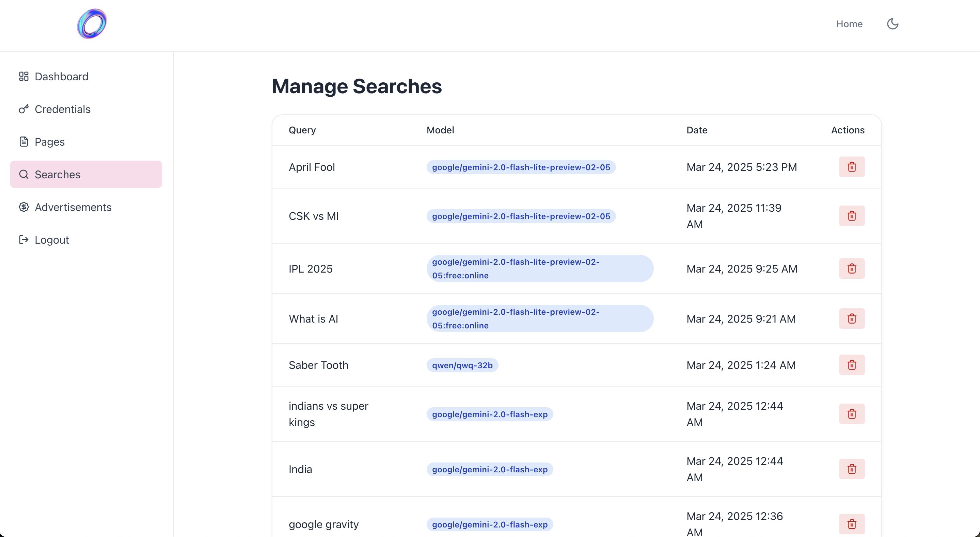Click the app logo in header
This screenshot has height=537, width=980.
point(92,24)
